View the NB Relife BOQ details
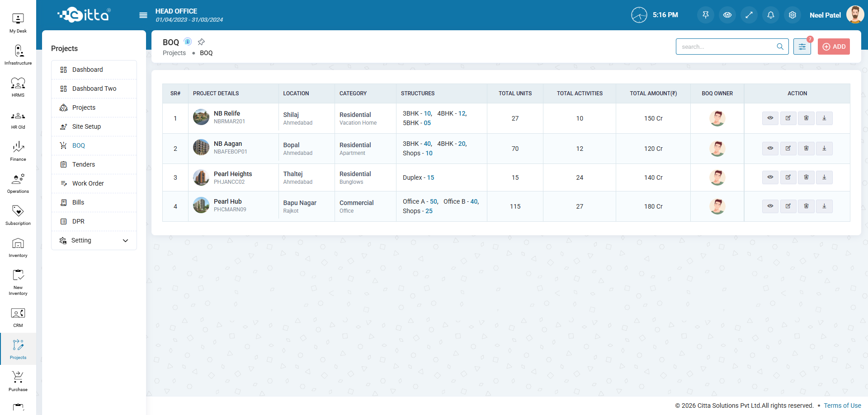This screenshot has width=868, height=415. tap(770, 118)
